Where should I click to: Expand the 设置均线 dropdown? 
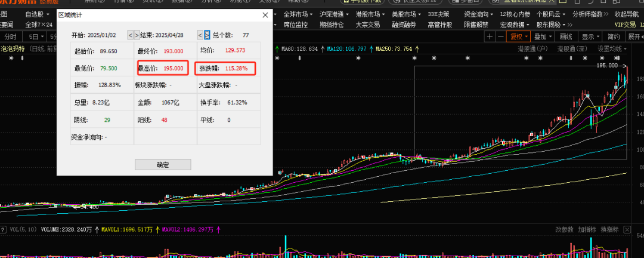(x=612, y=49)
